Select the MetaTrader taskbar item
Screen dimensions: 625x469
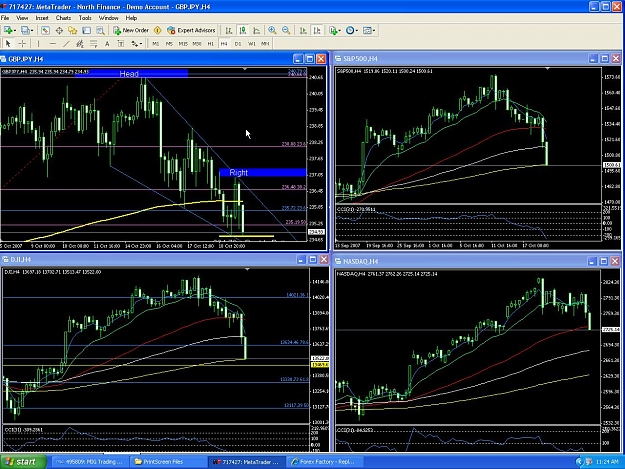(246, 462)
